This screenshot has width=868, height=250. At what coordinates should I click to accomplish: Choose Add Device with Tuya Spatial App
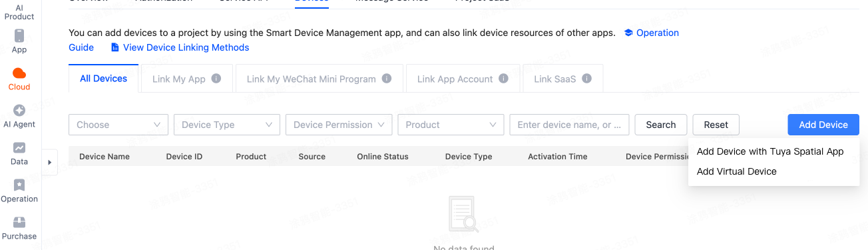(x=770, y=151)
